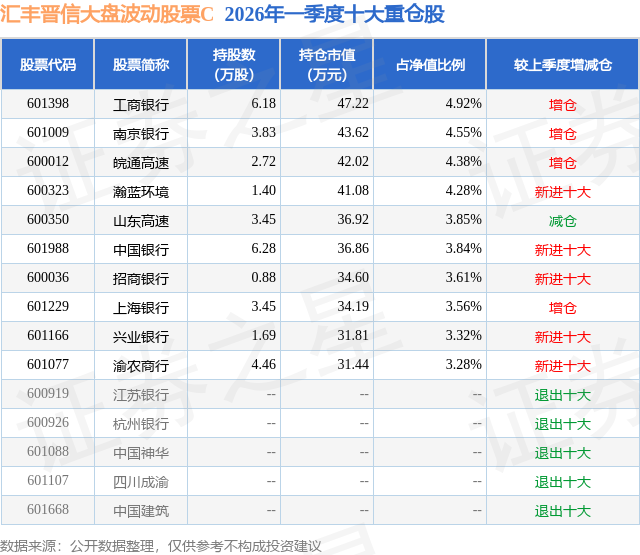
Task: Click stock code 600012
Action: [x=48, y=161]
